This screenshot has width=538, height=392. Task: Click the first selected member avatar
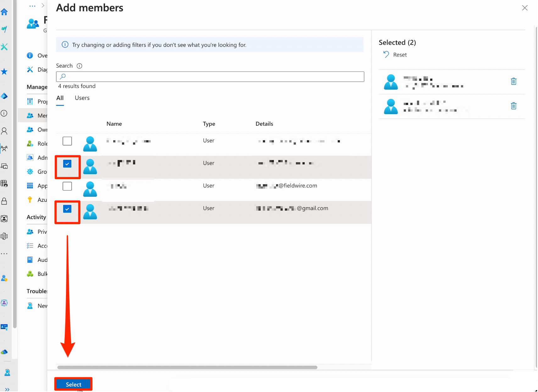click(x=391, y=82)
